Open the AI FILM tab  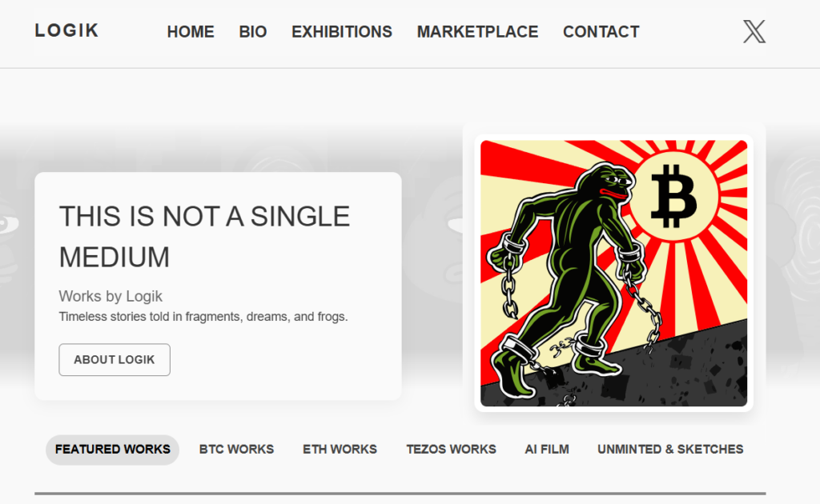click(547, 450)
